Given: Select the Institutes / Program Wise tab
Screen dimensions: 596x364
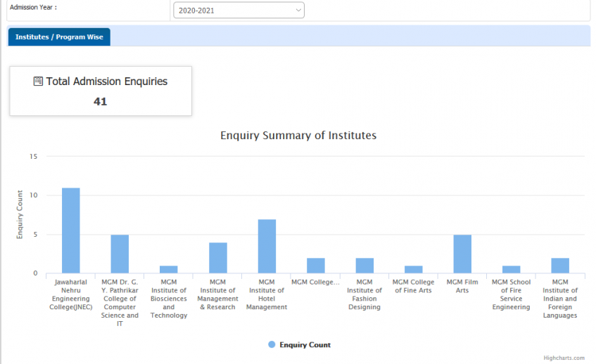Looking at the screenshot, I should click(x=59, y=37).
